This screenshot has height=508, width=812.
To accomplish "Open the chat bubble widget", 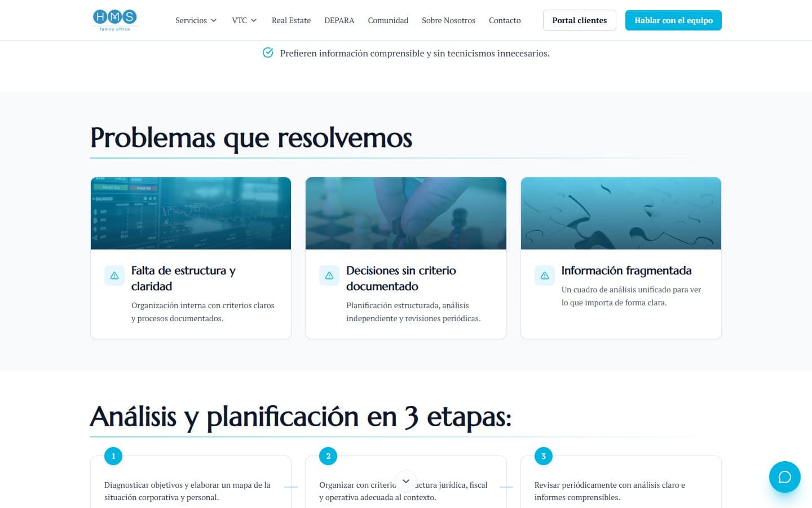I will coord(784,477).
